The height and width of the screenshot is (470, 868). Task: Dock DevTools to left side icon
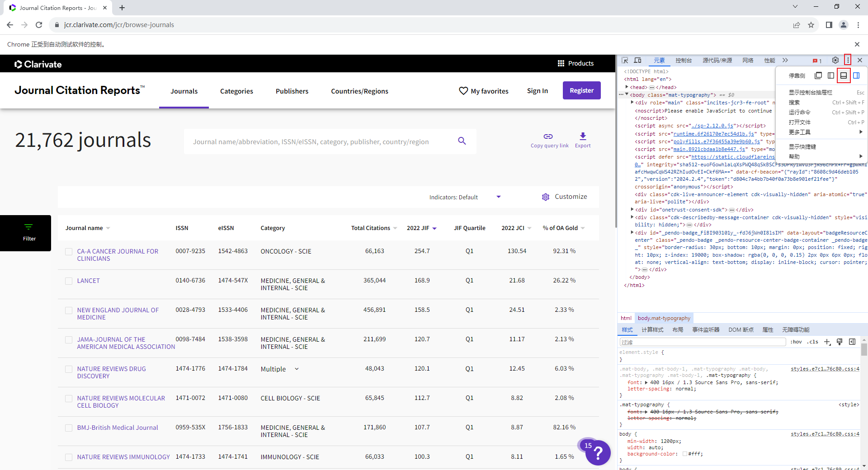point(831,75)
